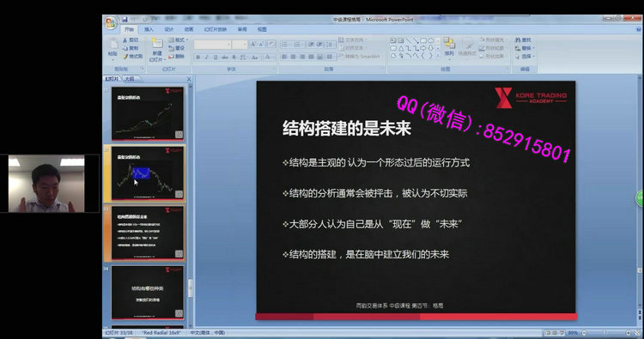
Task: Toggle Italic formatting button
Action: [207, 57]
